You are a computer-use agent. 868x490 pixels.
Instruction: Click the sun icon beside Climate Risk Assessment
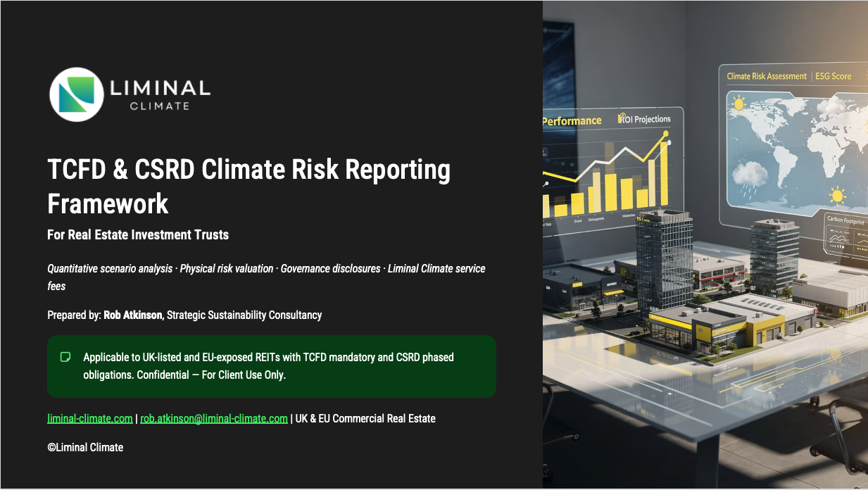tap(738, 104)
